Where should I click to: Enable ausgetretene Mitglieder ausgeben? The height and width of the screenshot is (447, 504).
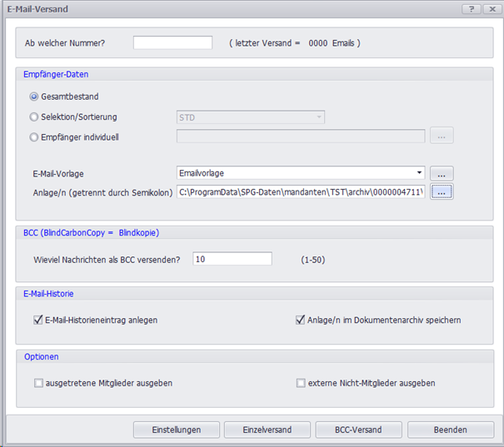click(38, 384)
